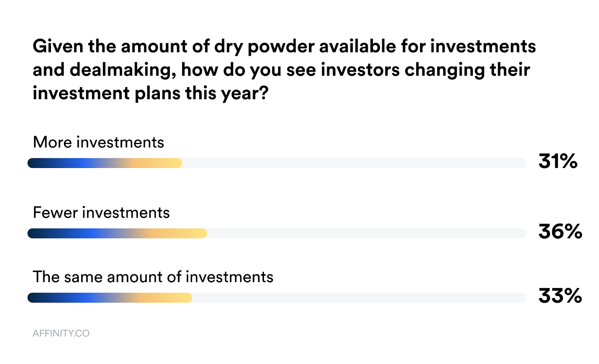Screen dimensions: 599x364
Task: Click the 36% value
Action: (560, 232)
